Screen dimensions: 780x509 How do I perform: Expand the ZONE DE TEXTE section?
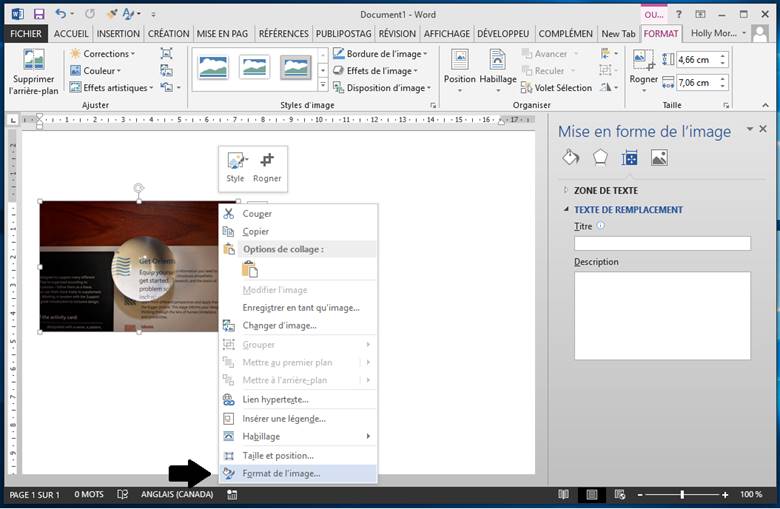tap(605, 190)
